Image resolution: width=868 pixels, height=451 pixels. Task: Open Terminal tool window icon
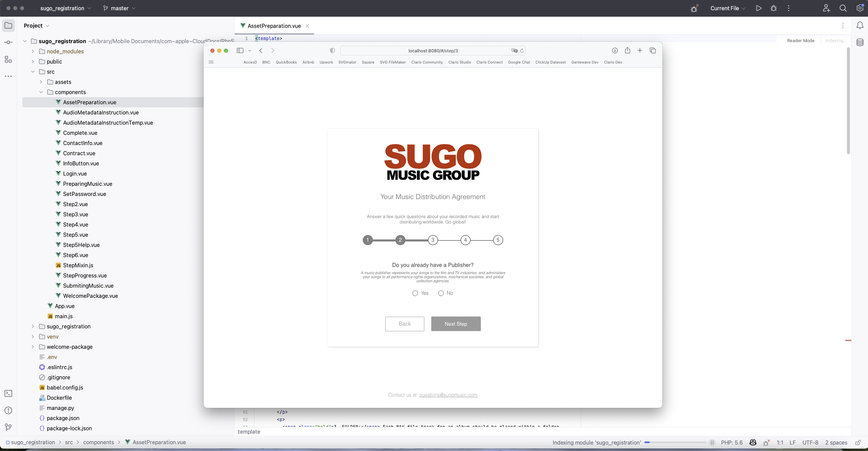(x=8, y=393)
